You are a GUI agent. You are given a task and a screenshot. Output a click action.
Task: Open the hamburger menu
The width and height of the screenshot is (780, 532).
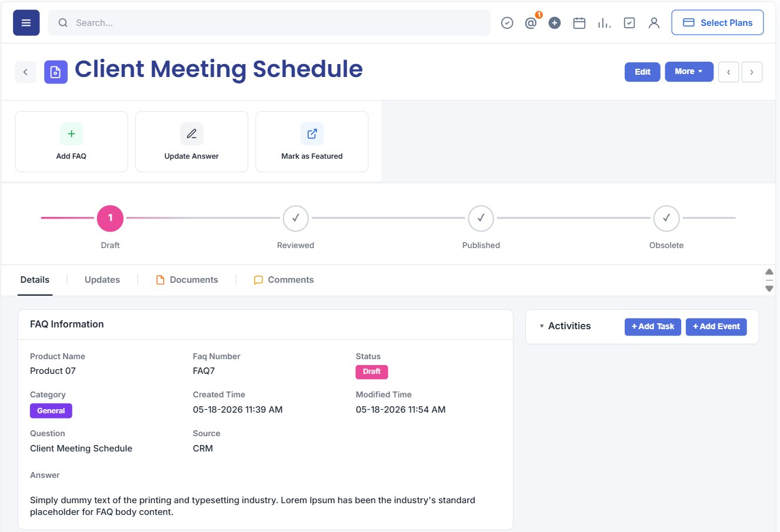[x=26, y=23]
